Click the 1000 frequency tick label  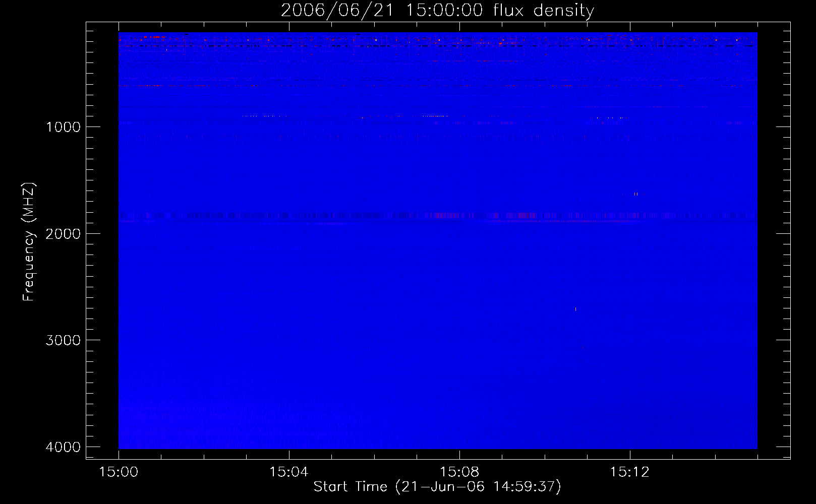pyautogui.click(x=63, y=127)
